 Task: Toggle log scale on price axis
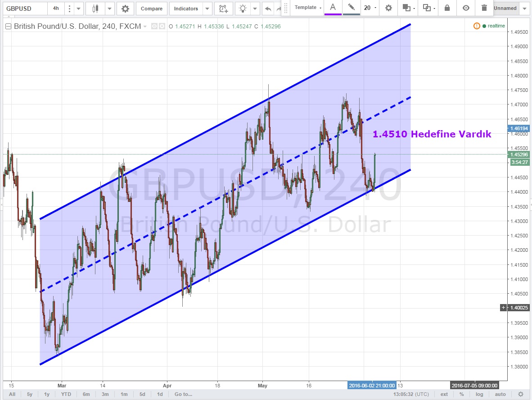click(x=479, y=394)
